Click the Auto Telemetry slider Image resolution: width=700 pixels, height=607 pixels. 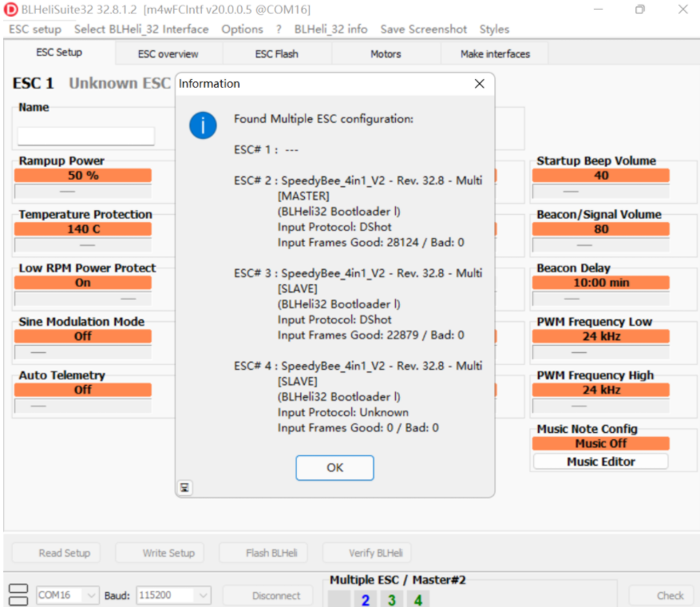click(83, 406)
